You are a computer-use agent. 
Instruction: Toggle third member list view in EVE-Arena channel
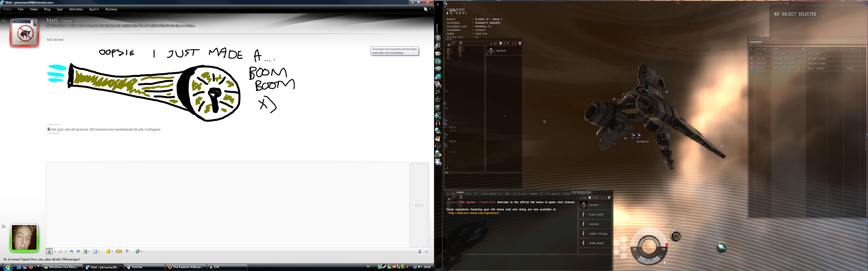[x=597, y=198]
